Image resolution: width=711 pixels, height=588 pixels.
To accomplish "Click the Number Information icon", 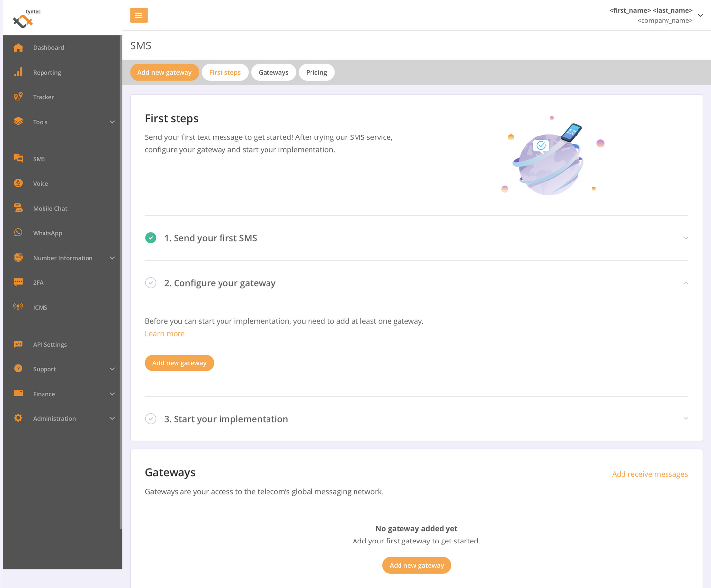I will pos(18,257).
